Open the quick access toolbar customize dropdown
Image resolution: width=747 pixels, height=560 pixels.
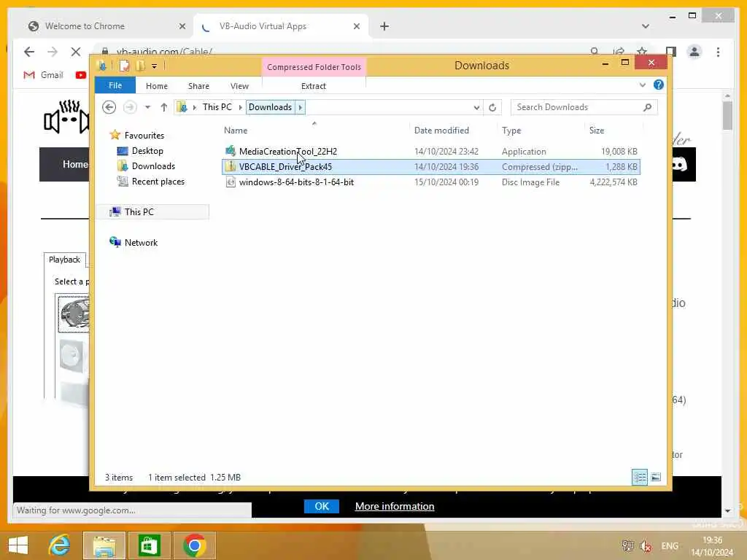point(155,66)
